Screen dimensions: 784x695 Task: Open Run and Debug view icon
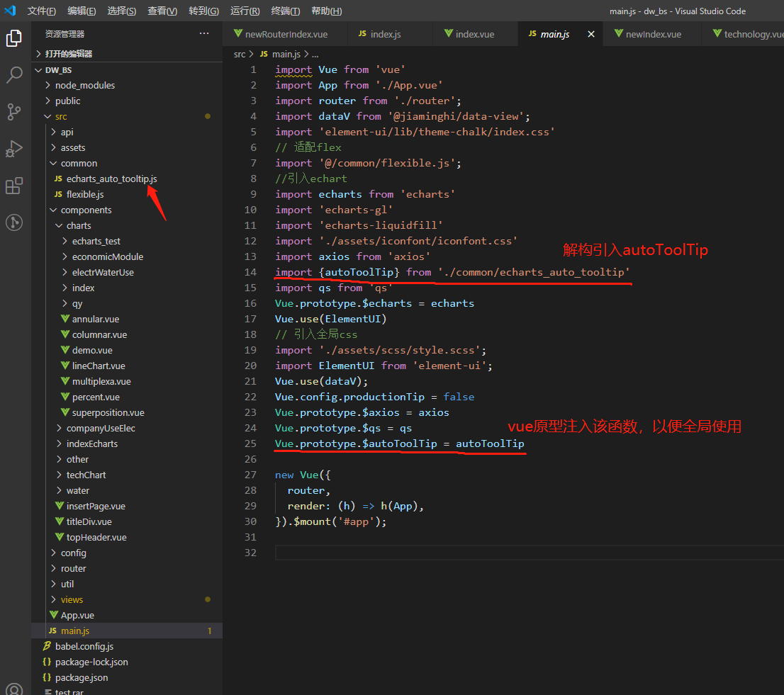(x=14, y=149)
